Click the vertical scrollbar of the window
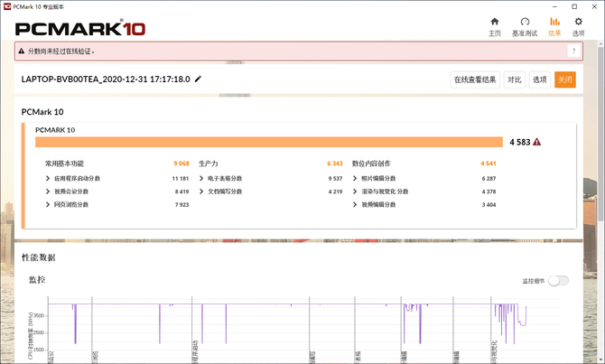Image resolution: width=605 pixels, height=364 pixels. [x=601, y=133]
